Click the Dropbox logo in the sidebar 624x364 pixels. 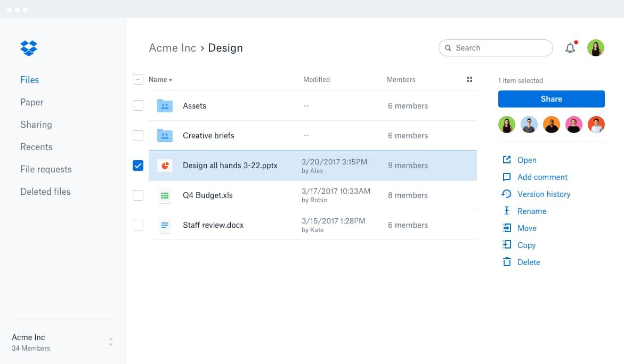click(x=28, y=48)
